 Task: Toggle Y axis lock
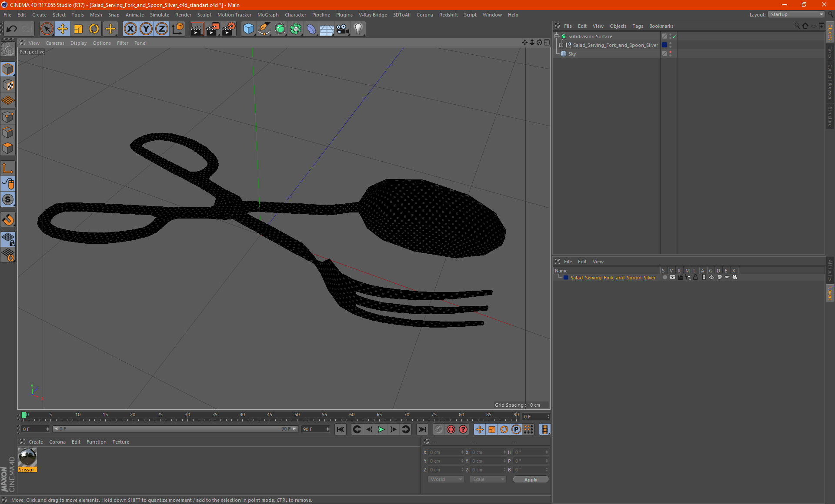tap(146, 29)
